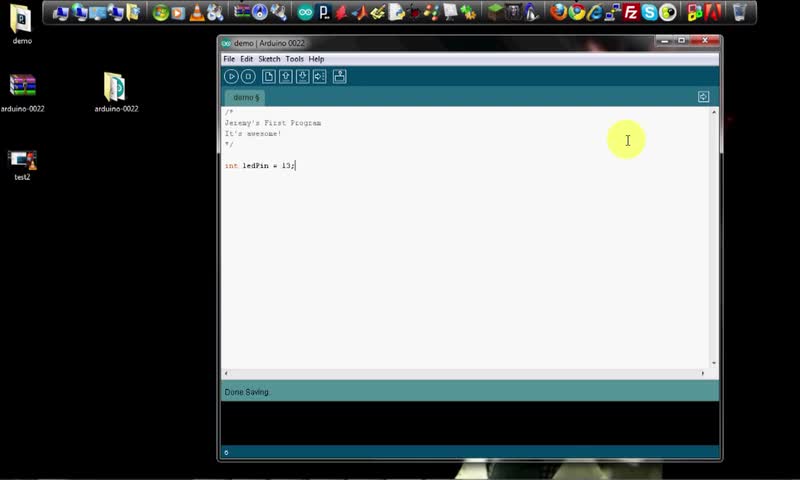Minimize the Arduino window
The height and width of the screenshot is (480, 800).
pos(664,41)
